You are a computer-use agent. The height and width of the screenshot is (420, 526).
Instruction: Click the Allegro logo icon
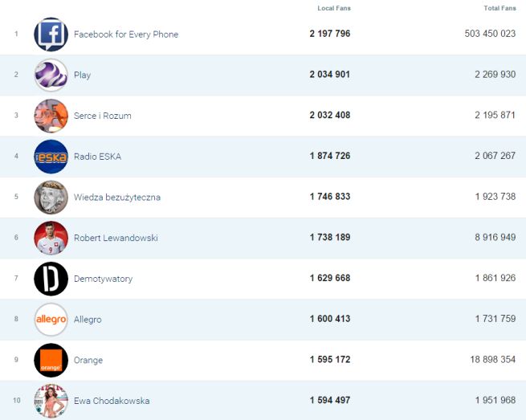[x=51, y=320]
